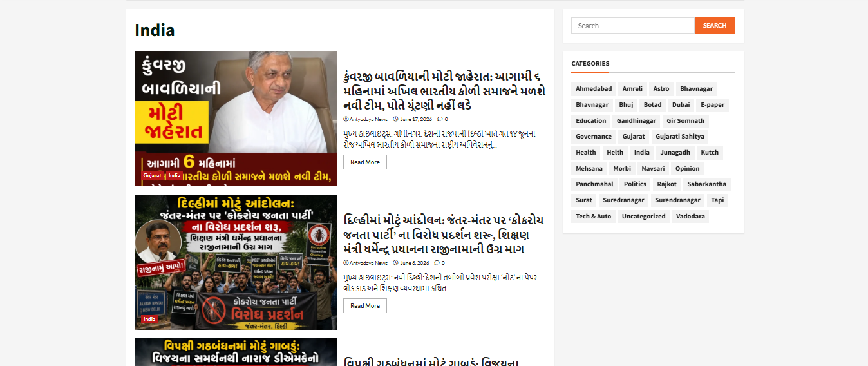Click the orange SEARCH button
Screen dimensions: 868x366
715,26
